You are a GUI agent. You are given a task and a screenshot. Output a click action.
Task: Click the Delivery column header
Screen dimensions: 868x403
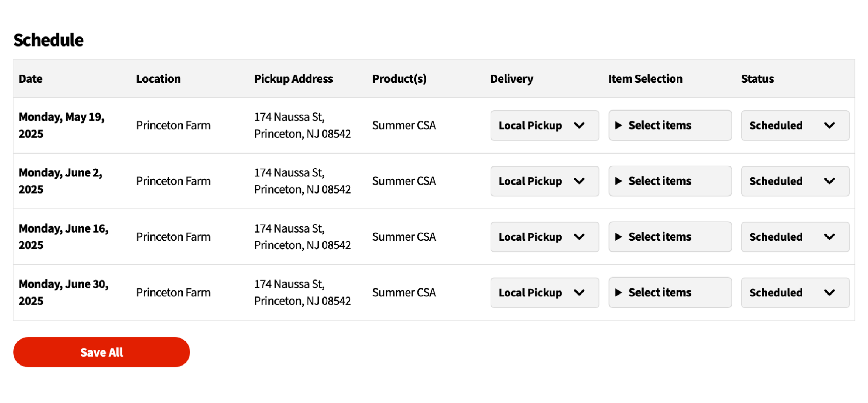511,79
